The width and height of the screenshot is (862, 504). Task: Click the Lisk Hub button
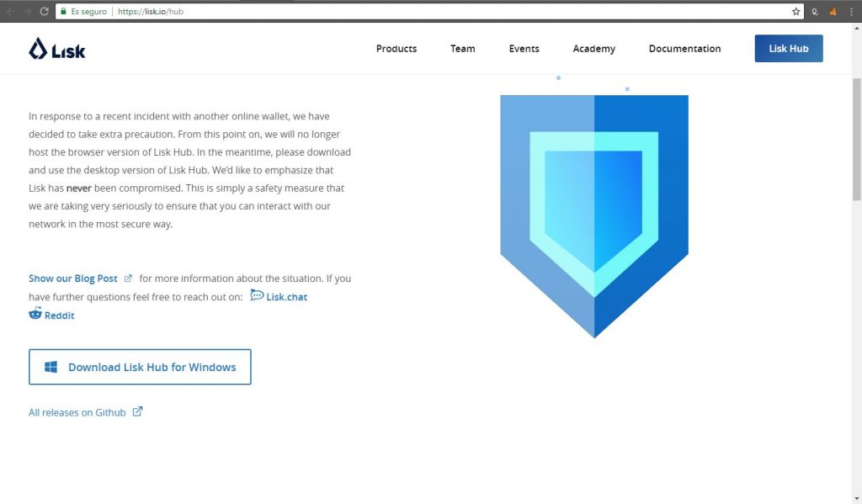[788, 48]
